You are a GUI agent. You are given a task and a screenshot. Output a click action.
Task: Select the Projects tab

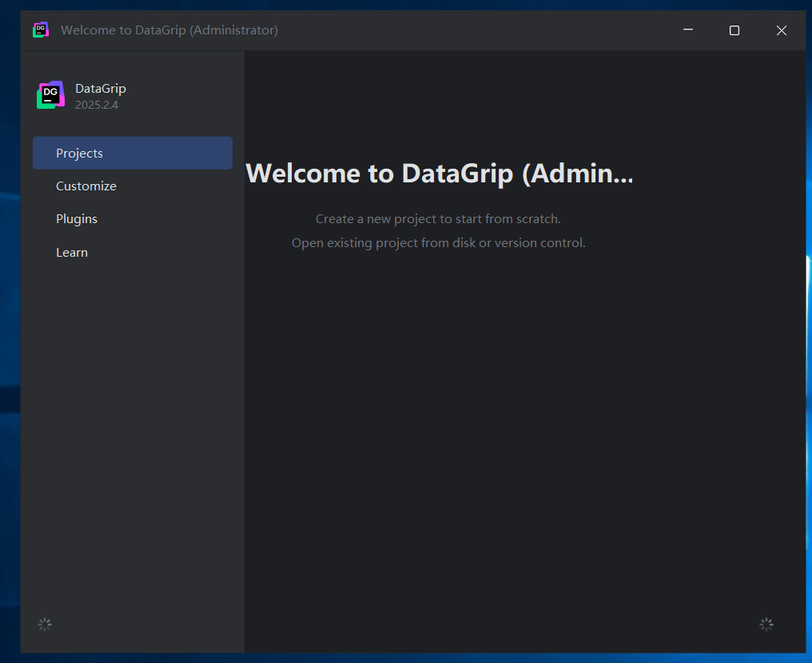(133, 153)
